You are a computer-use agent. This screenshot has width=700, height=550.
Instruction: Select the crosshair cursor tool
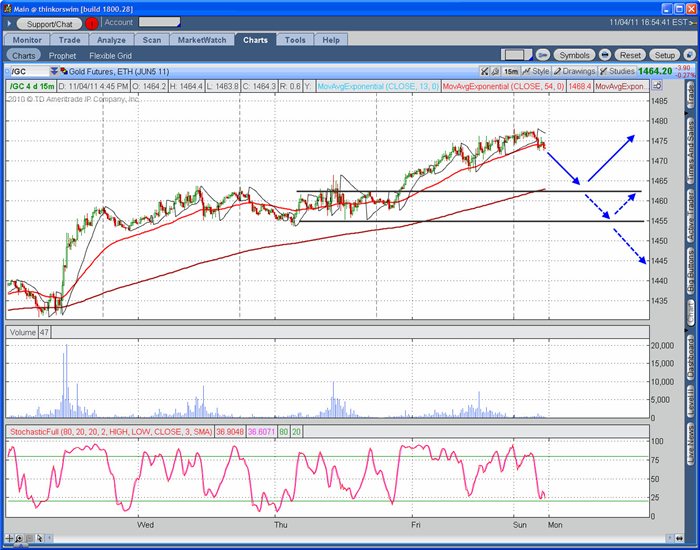pyautogui.click(x=9, y=538)
